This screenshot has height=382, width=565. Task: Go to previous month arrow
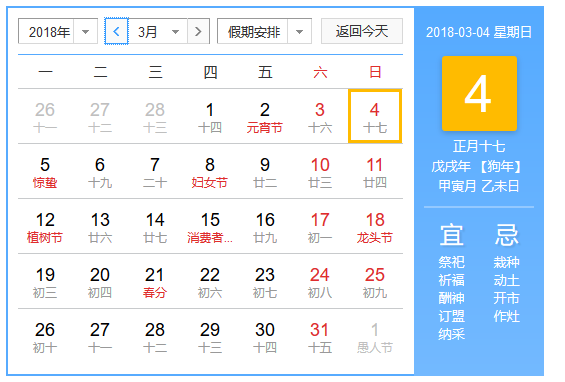(116, 31)
